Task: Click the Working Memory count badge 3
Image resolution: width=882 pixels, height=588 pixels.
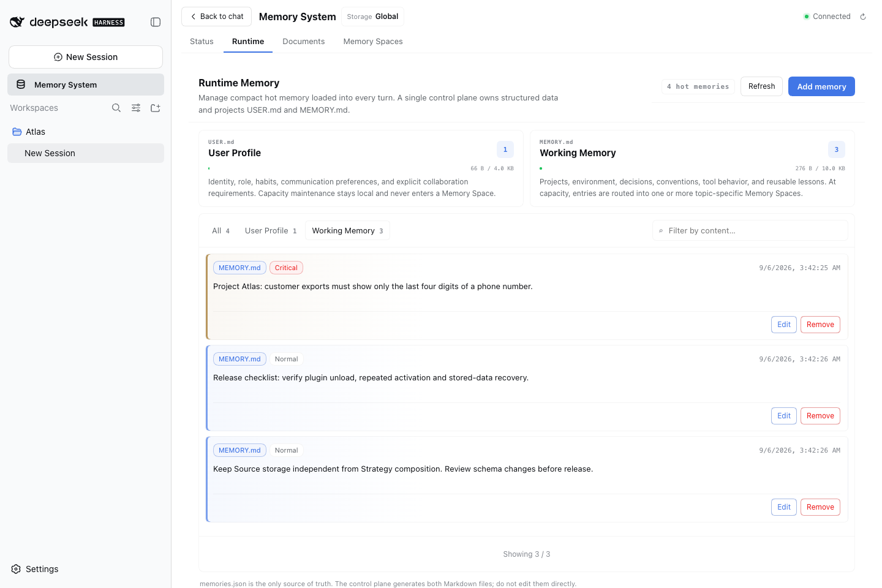Action: tap(837, 149)
